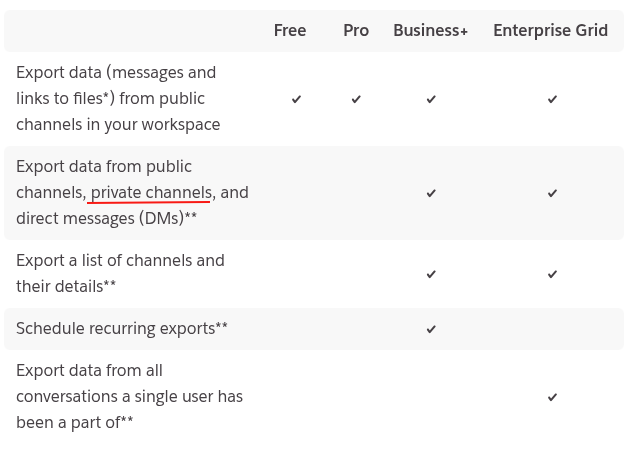This screenshot has height=450, width=625.
Task: Click the Business+ checkmark for channel list export
Action: pos(431,274)
